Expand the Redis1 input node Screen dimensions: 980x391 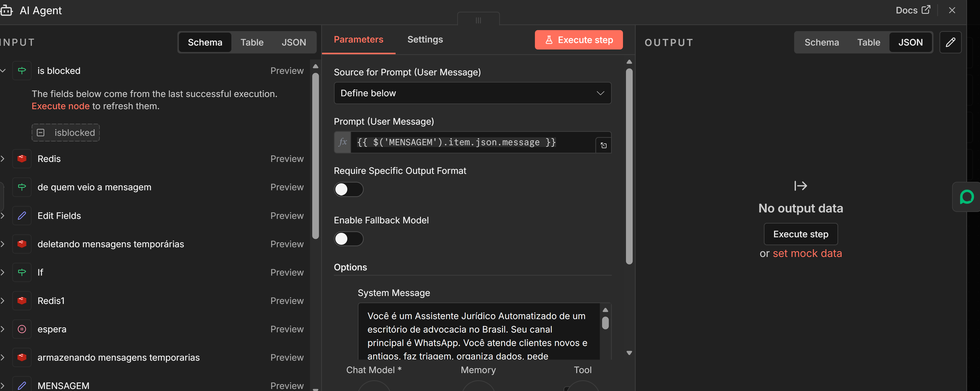pyautogui.click(x=3, y=301)
